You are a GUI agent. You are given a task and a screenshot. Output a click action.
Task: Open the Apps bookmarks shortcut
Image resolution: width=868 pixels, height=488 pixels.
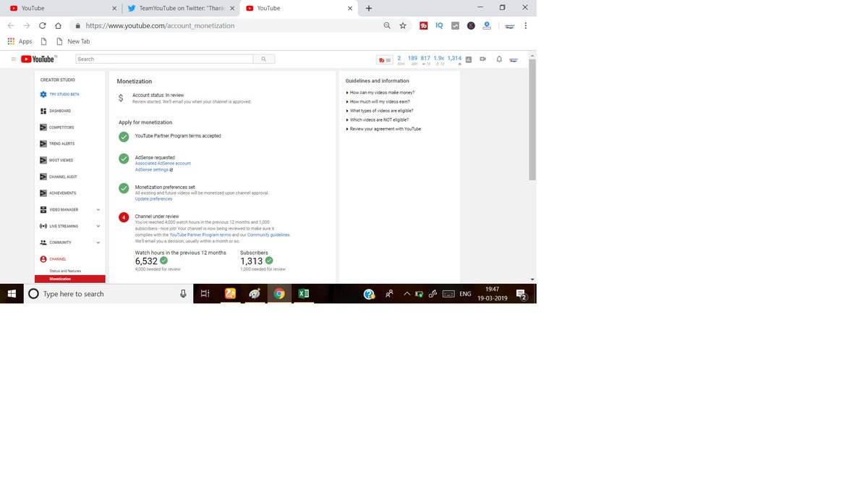20,41
